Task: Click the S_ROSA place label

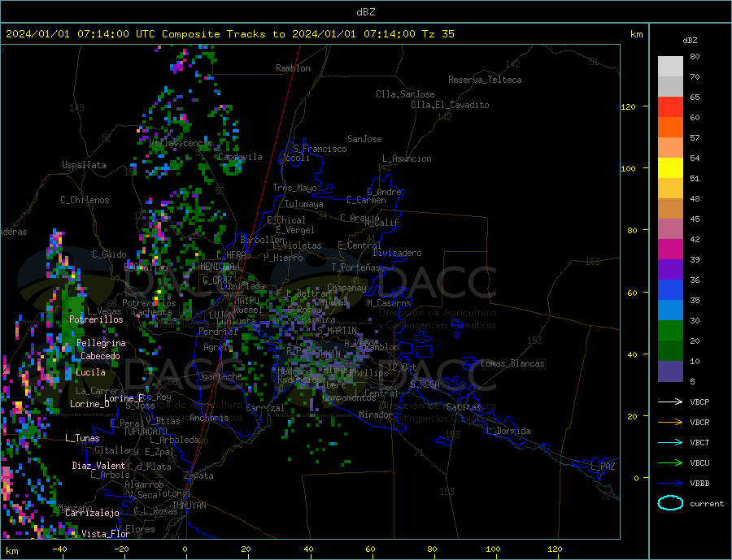Action: tap(425, 384)
